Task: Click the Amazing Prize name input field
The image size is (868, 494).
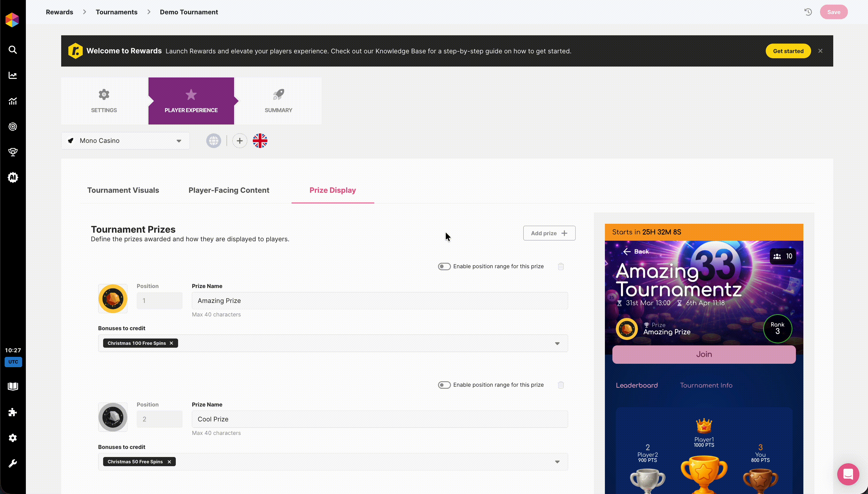Action: 379,301
